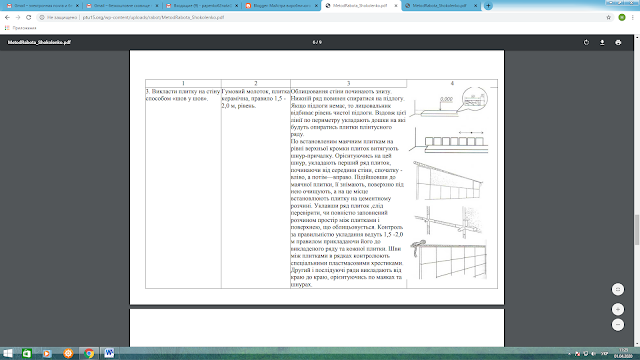Rotate the PDF document clockwise

pos(586,42)
